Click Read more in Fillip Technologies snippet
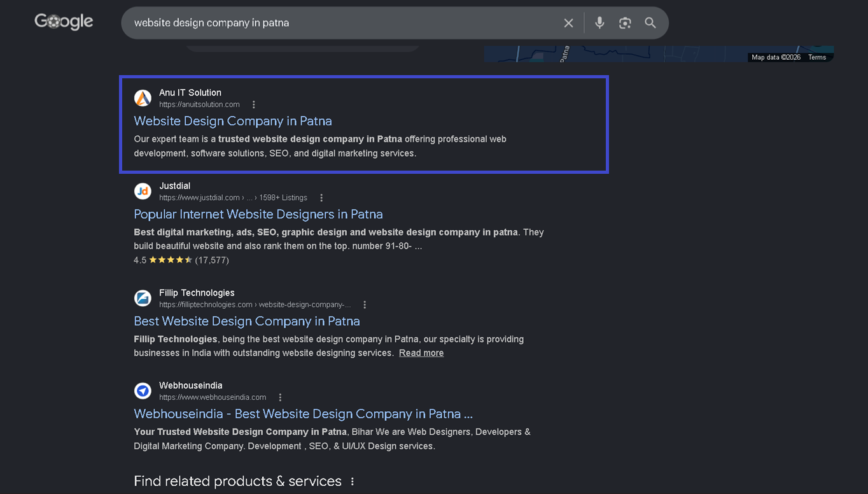The image size is (868, 494). pos(421,353)
